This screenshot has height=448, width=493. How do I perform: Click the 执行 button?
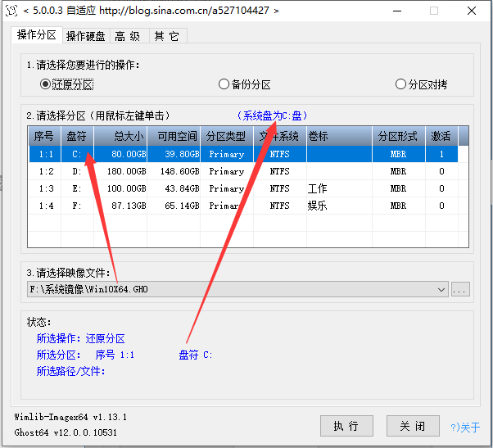pyautogui.click(x=346, y=426)
